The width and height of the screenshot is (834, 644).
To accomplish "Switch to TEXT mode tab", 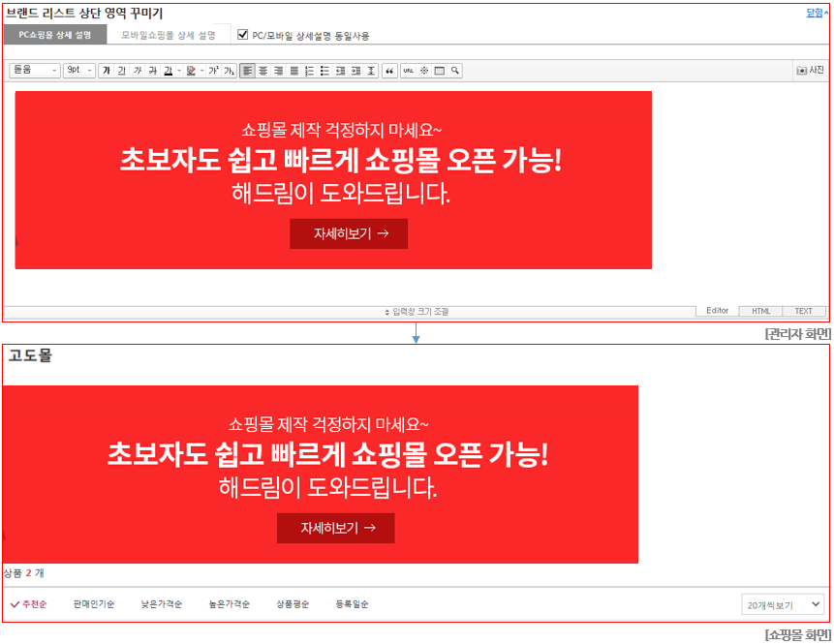I will 804,311.
